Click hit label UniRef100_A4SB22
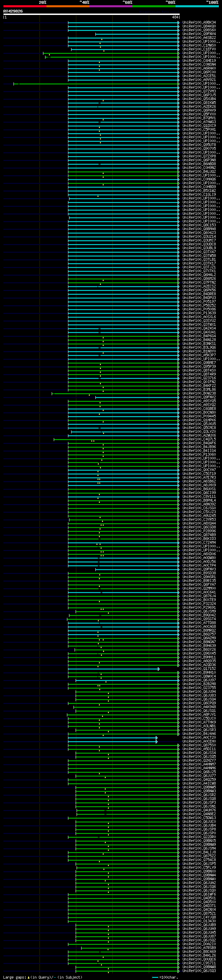Image resolution: width=222 pixels, height=980 pixels. tap(199, 38)
